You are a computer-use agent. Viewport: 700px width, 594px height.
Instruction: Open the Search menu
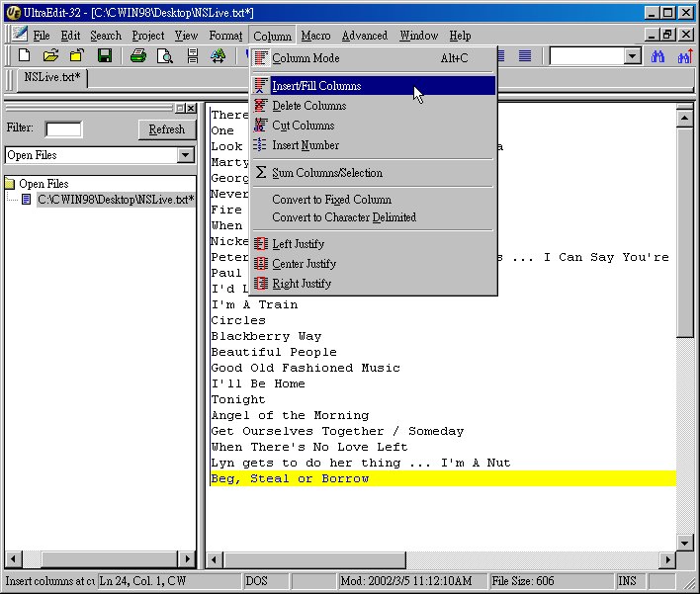coord(106,36)
